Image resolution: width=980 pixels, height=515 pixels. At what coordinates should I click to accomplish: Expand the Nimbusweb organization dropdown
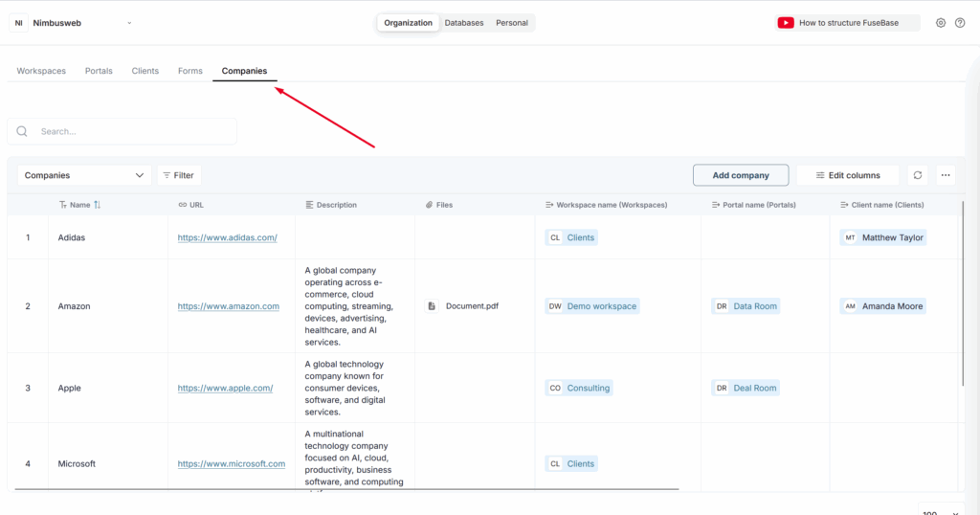click(129, 23)
